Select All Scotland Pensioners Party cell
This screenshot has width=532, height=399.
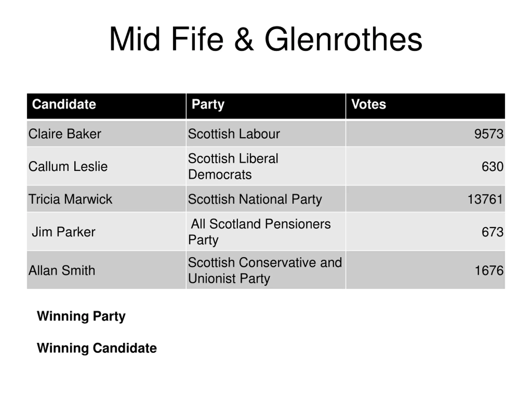tap(266, 232)
